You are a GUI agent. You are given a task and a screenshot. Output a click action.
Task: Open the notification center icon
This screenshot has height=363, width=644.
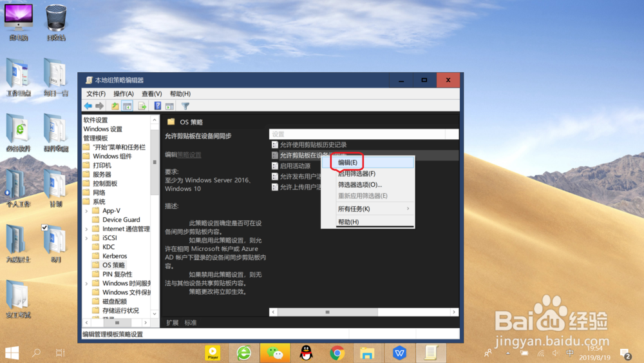click(626, 353)
